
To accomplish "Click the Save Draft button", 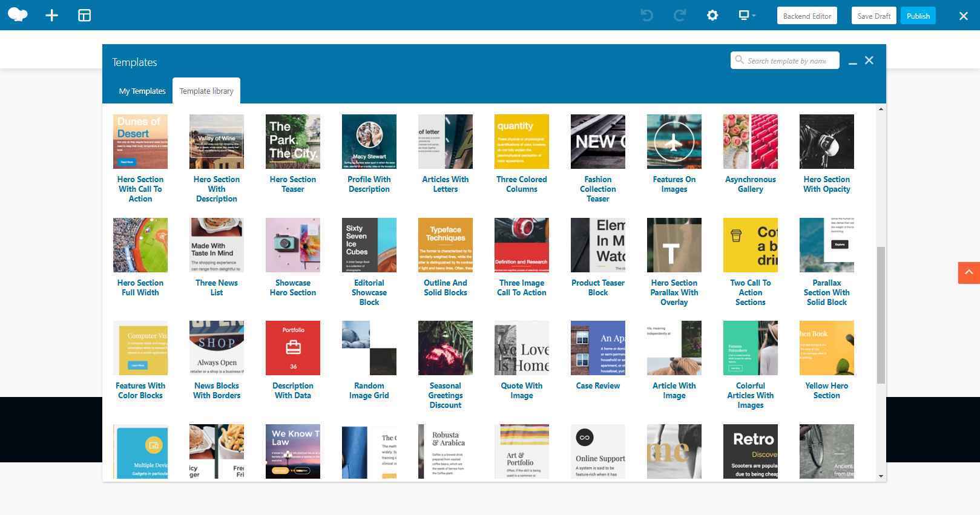I will click(x=873, y=16).
